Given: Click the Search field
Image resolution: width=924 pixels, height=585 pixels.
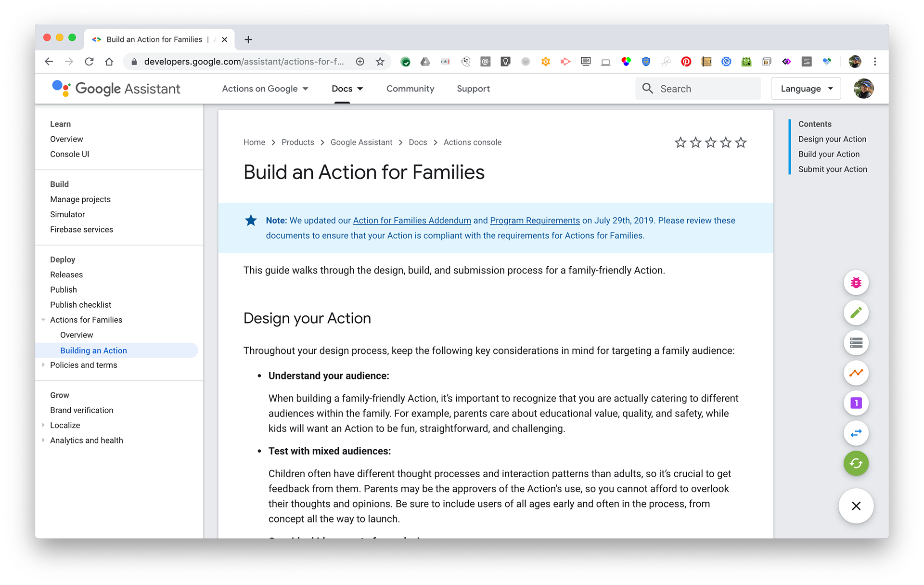Looking at the screenshot, I should tap(698, 89).
